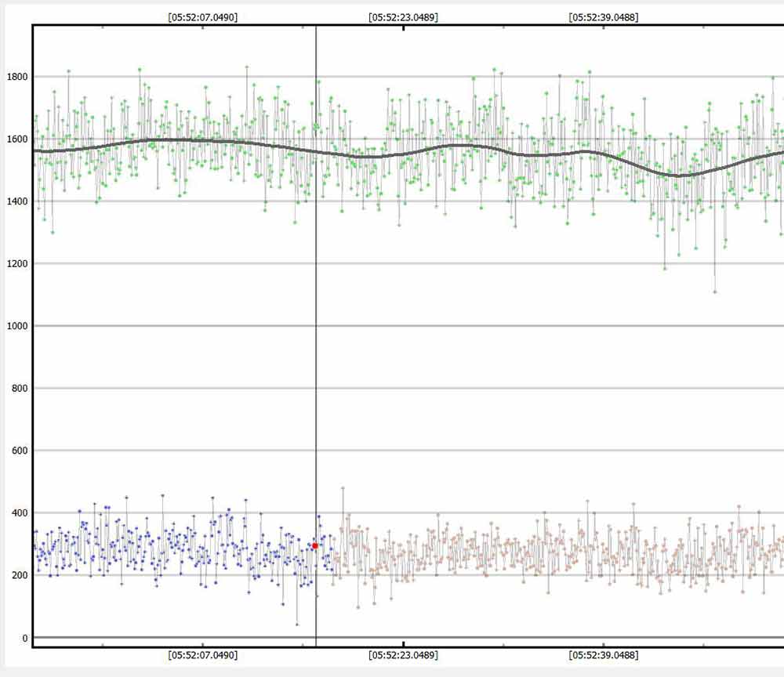Click the bottom 05:52:39.0488 timestamp label
The width and height of the screenshot is (784, 677).
[603, 655]
